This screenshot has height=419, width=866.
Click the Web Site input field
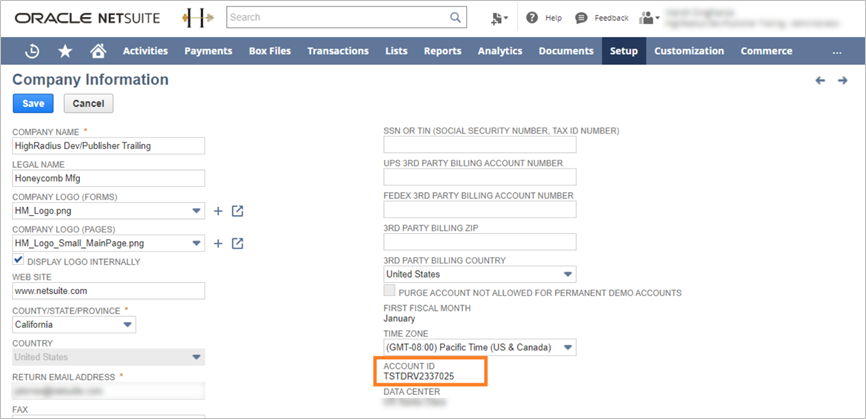(108, 292)
